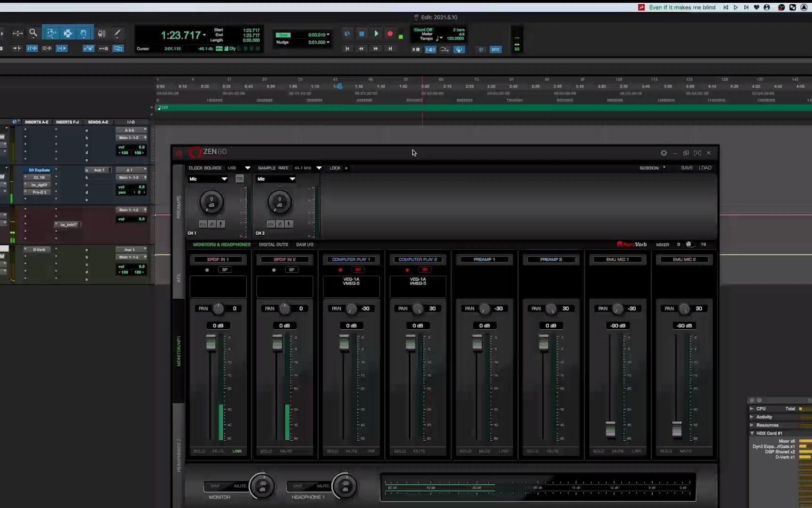Click DIM button for Headphone 1
This screenshot has width=812, height=508.
297,486
